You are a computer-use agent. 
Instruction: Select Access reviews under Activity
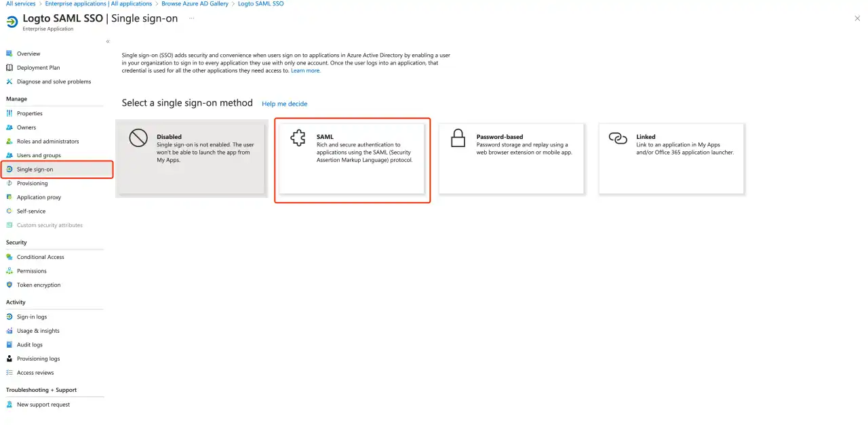[x=35, y=372]
